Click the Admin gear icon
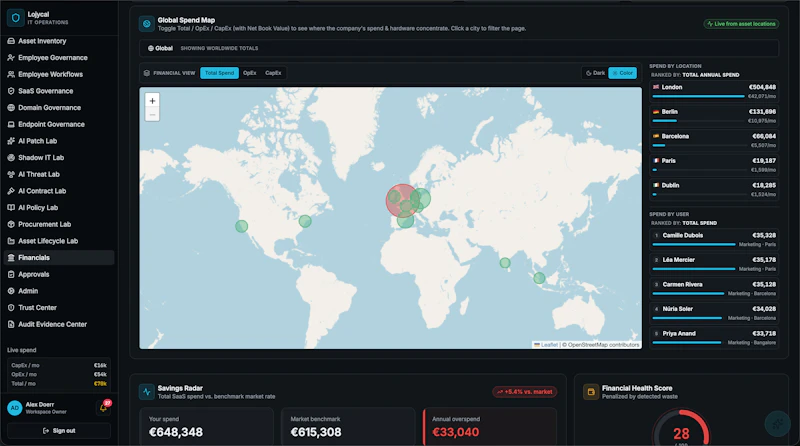 [11, 291]
